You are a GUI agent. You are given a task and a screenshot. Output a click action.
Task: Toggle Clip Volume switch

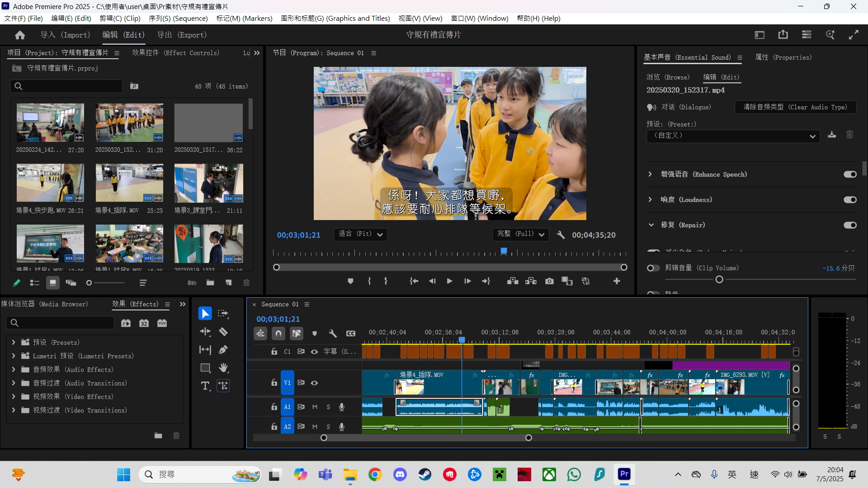coord(653,268)
